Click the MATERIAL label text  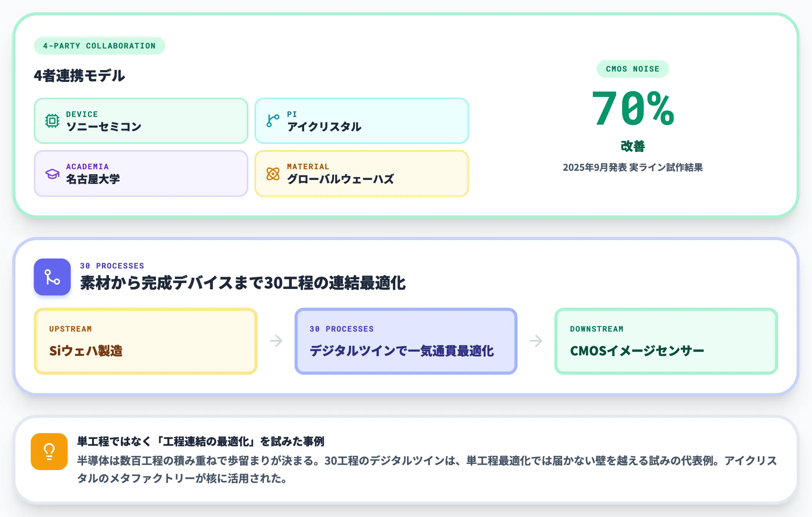coord(308,167)
